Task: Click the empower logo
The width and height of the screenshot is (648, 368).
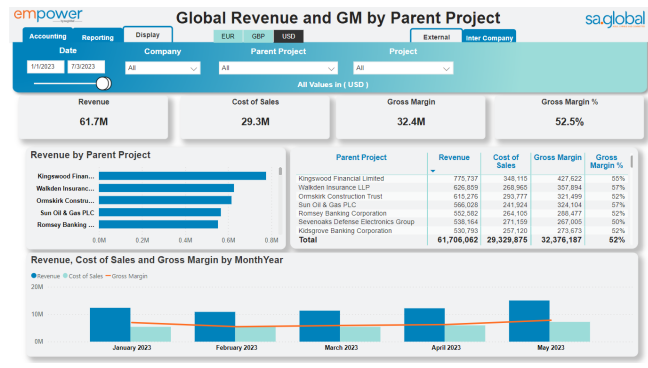Action: 48,15
